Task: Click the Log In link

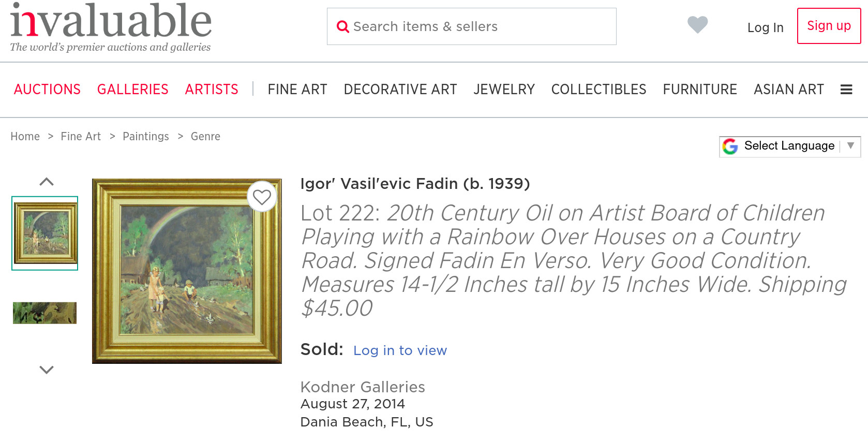Action: [765, 28]
